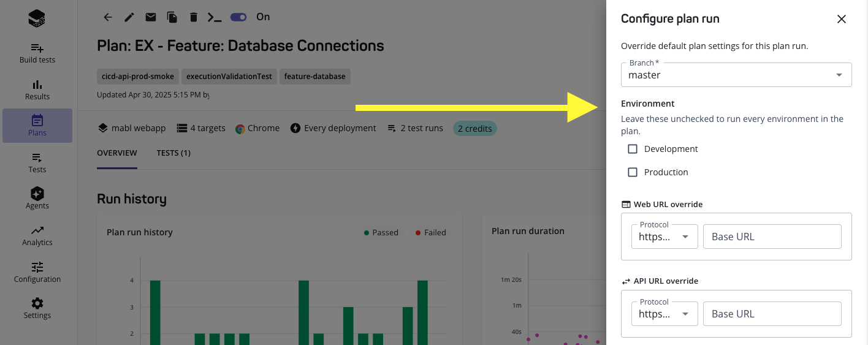Open the Tests sidebar section
The image size is (868, 345).
point(37,163)
